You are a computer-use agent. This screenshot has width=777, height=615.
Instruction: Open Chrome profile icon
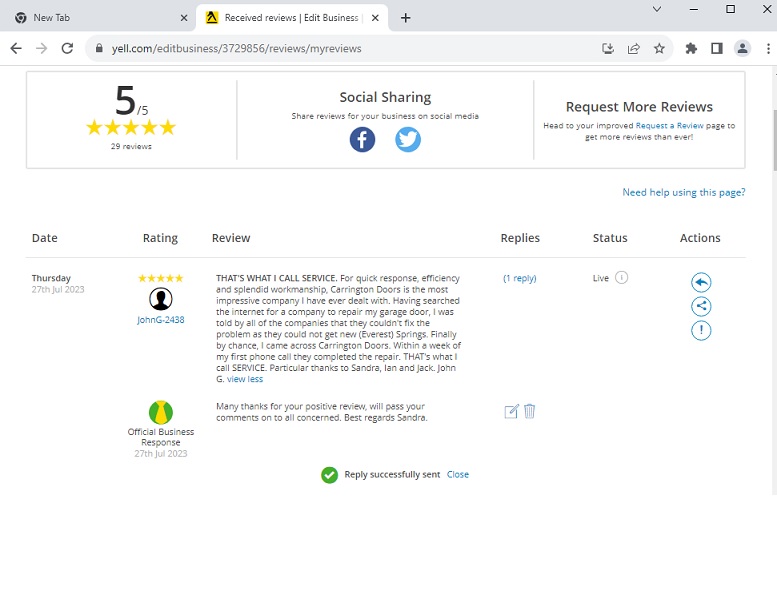point(742,48)
